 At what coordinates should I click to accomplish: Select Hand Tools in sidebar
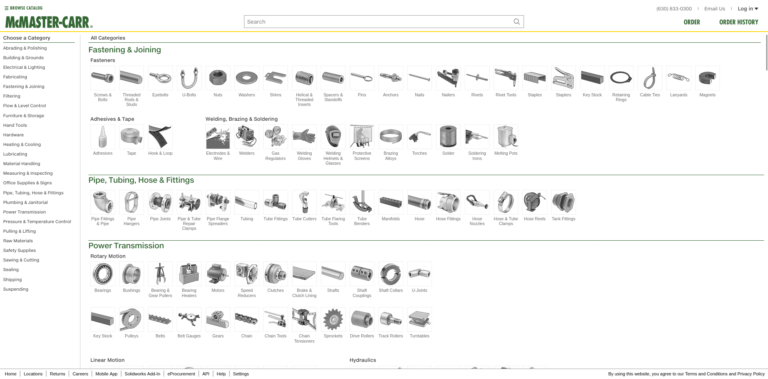pos(15,125)
